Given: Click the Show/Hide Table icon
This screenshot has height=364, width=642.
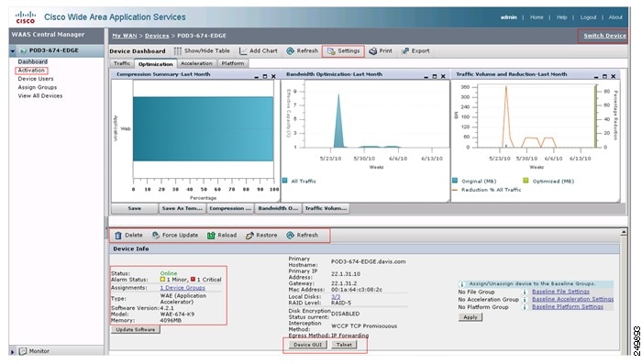Looking at the screenshot, I should click(177, 51).
